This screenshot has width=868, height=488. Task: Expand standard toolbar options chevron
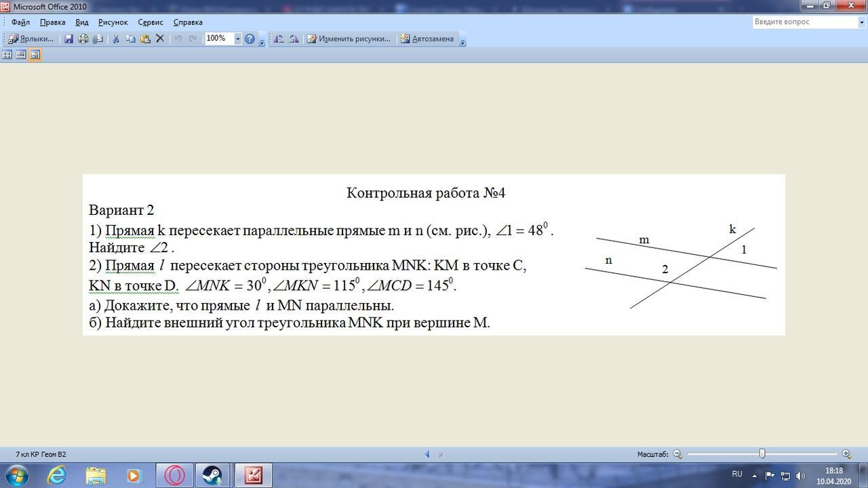pos(262,41)
